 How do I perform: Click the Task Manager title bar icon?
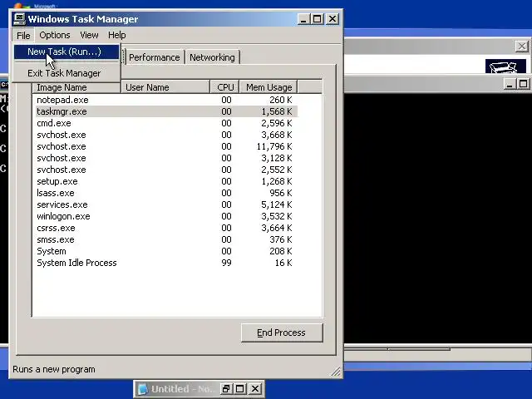19,18
